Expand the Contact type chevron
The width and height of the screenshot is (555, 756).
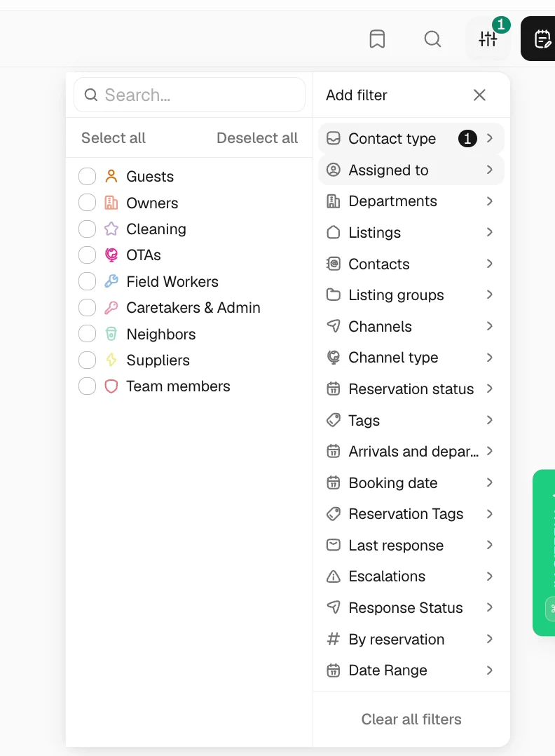(x=489, y=138)
